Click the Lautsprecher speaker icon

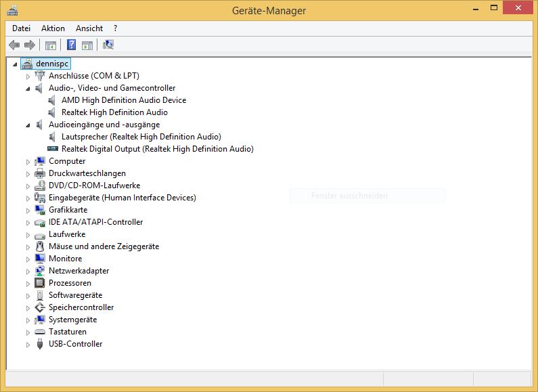pos(52,137)
